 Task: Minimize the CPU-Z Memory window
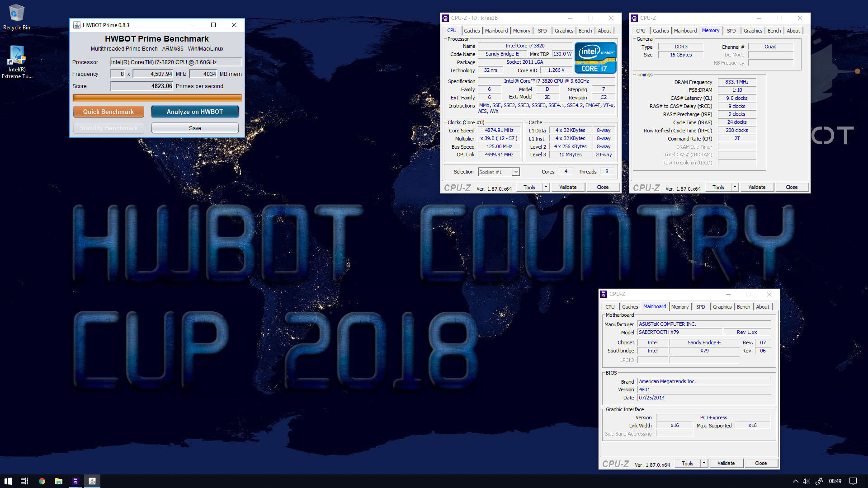759,18
